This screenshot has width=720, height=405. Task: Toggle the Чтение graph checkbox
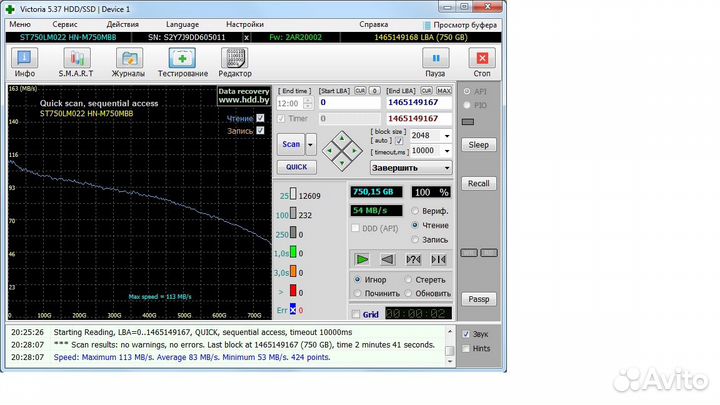point(261,118)
